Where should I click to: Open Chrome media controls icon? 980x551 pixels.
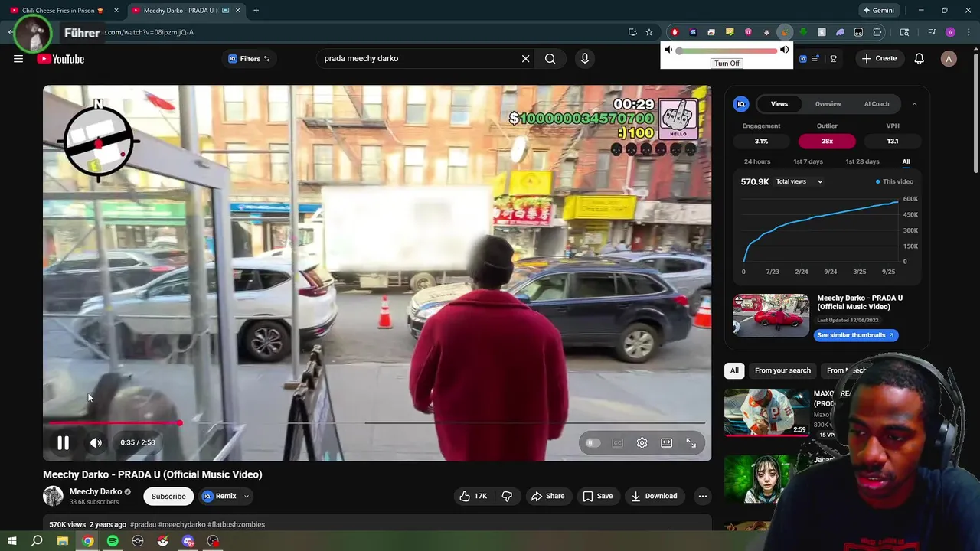[932, 32]
